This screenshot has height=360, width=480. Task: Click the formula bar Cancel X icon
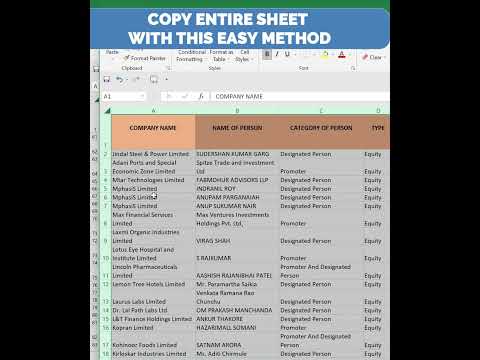point(169,96)
